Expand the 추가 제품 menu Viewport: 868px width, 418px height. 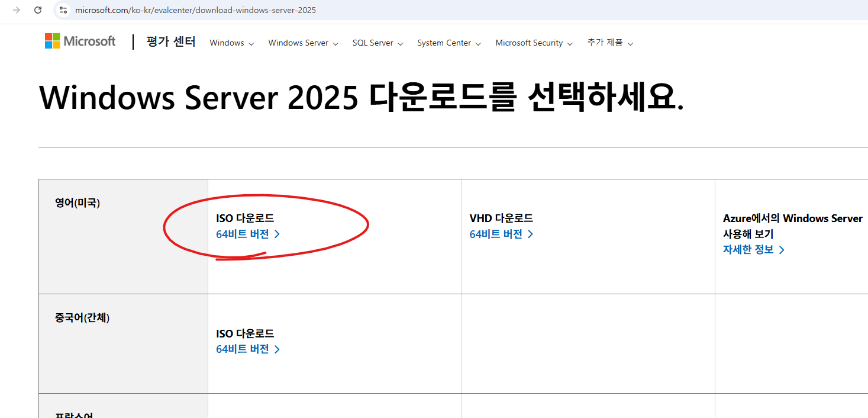(x=610, y=43)
